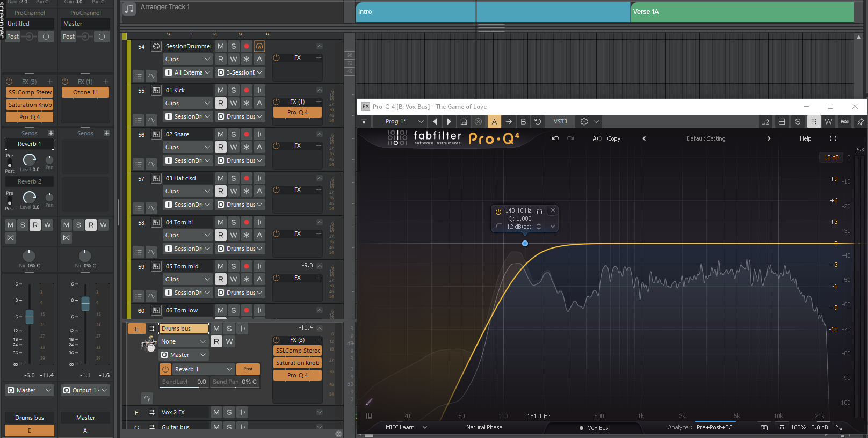Click the headphones solo icon on EQ band
The height and width of the screenshot is (438, 868).
539,211
